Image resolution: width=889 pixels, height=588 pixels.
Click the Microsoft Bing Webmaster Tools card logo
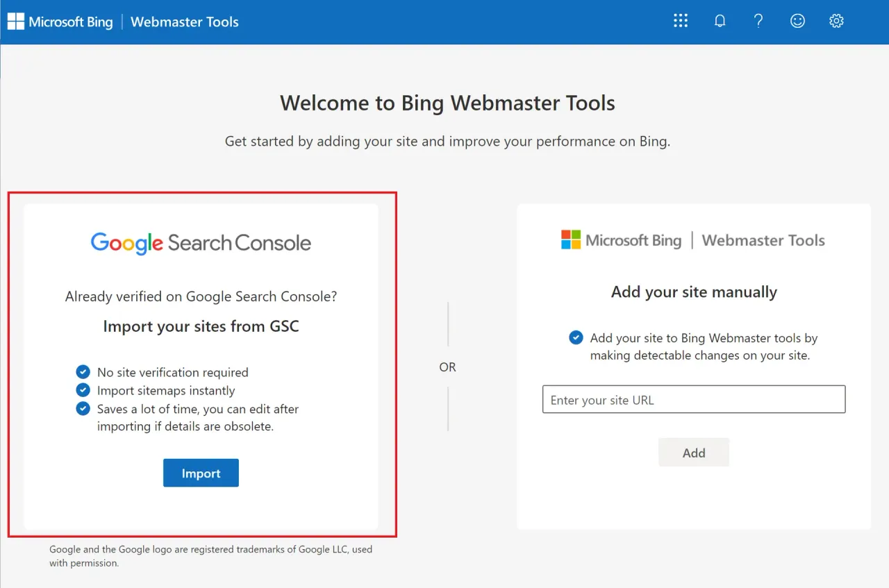(693, 240)
